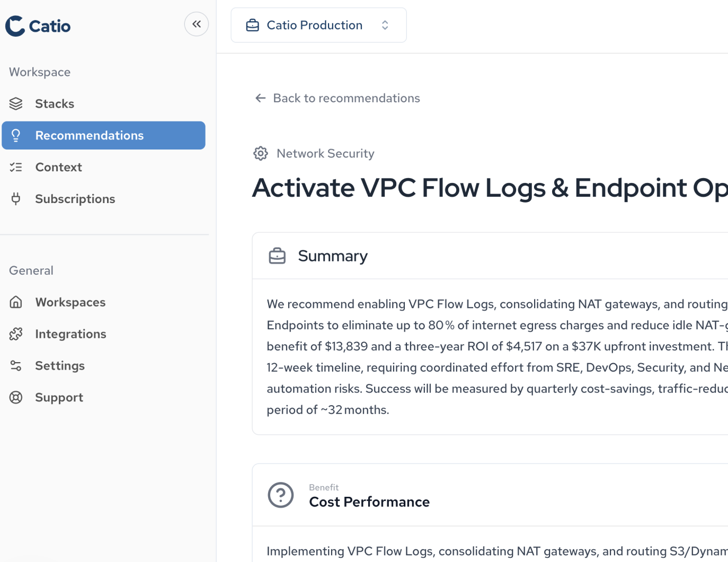728x562 pixels.
Task: Click the Summary briefcase icon
Action: point(277,255)
